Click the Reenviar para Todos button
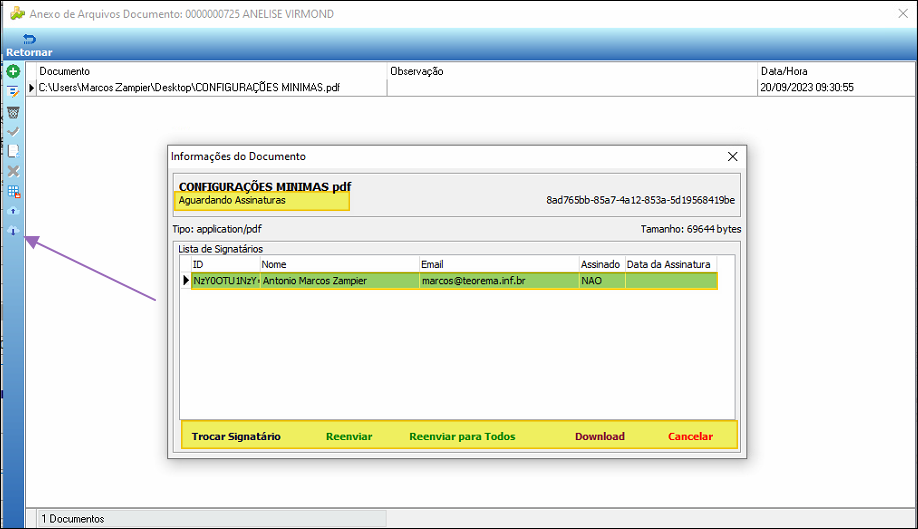 (x=462, y=436)
